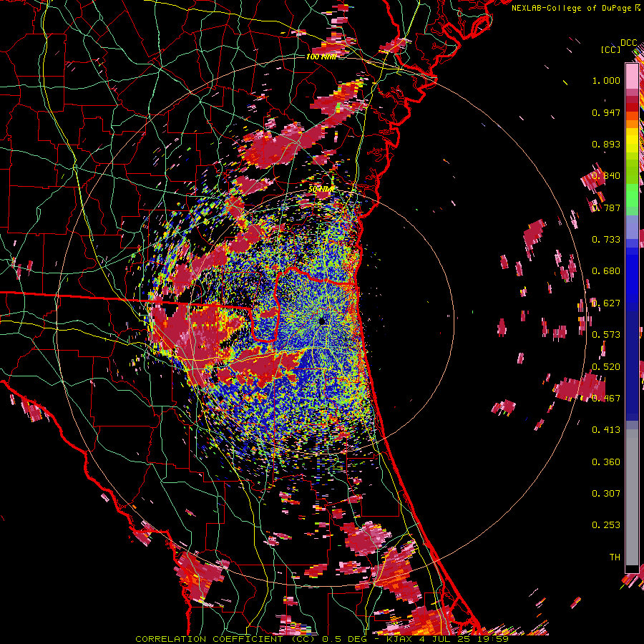644x644 pixels.
Task: Click the [CC] units label
Action: coord(610,49)
